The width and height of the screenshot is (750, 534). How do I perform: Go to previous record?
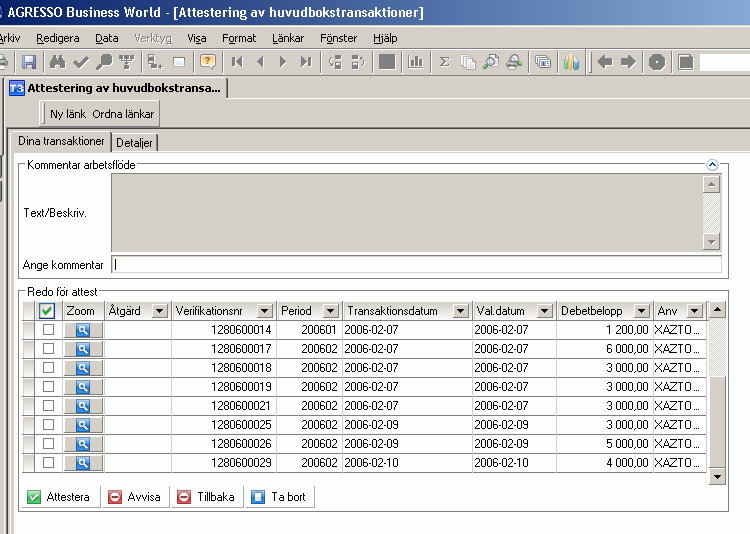pos(260,62)
